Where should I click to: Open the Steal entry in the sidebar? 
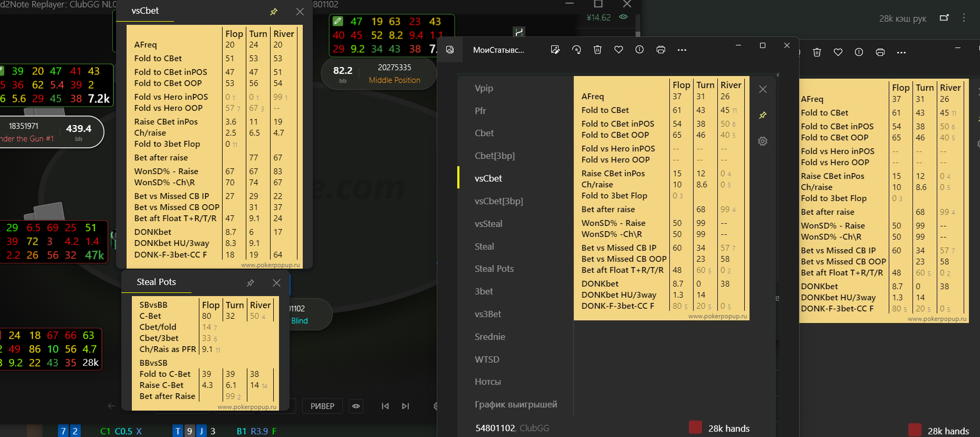484,246
